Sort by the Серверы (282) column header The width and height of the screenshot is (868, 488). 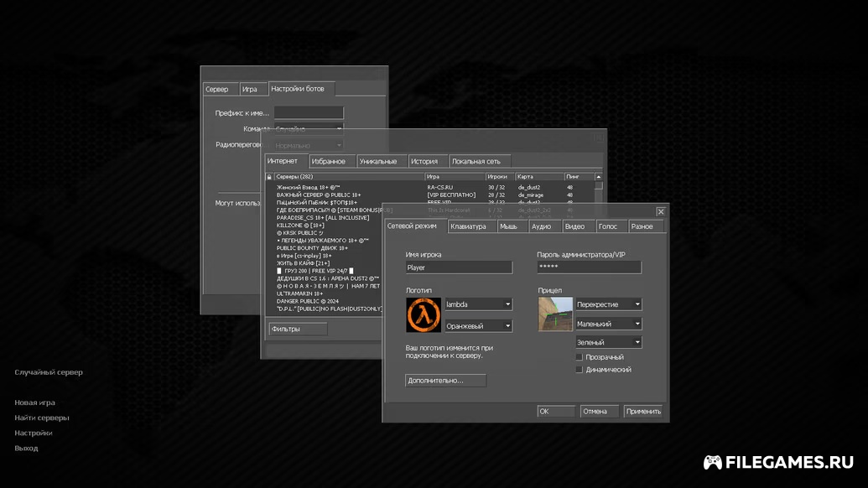pos(350,176)
